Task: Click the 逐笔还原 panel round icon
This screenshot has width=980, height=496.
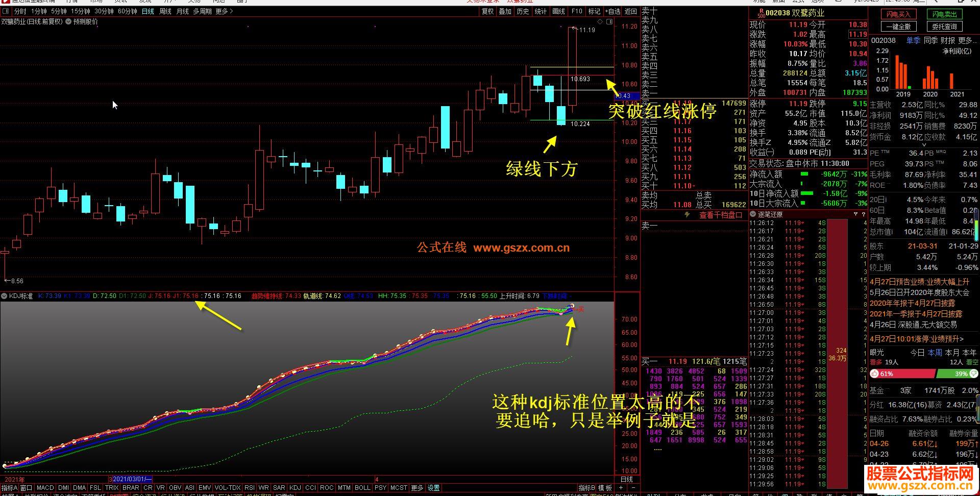Action: (x=753, y=214)
